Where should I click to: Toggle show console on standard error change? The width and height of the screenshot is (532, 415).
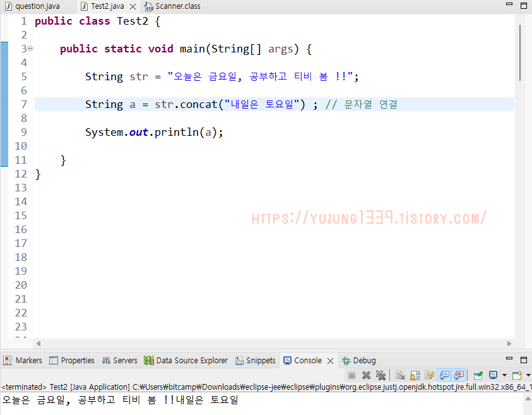[459, 375]
